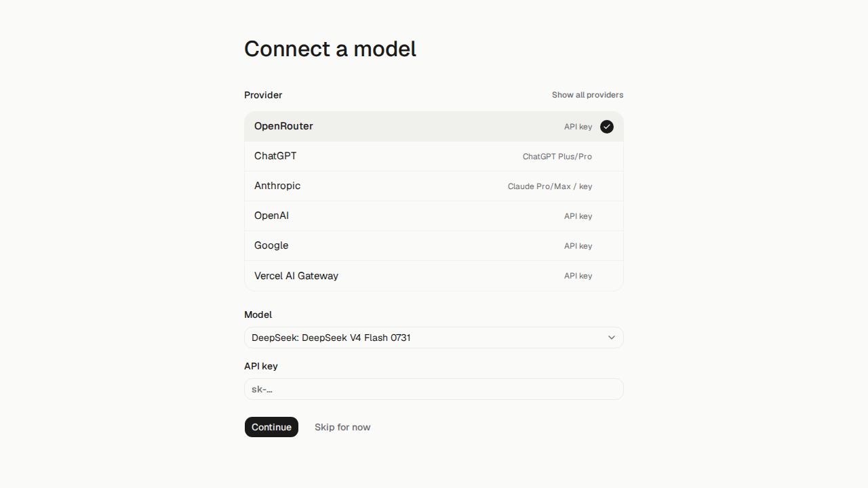Click the Model dropdown chevron arrow
Screen dimensions: 868x488
click(612, 338)
